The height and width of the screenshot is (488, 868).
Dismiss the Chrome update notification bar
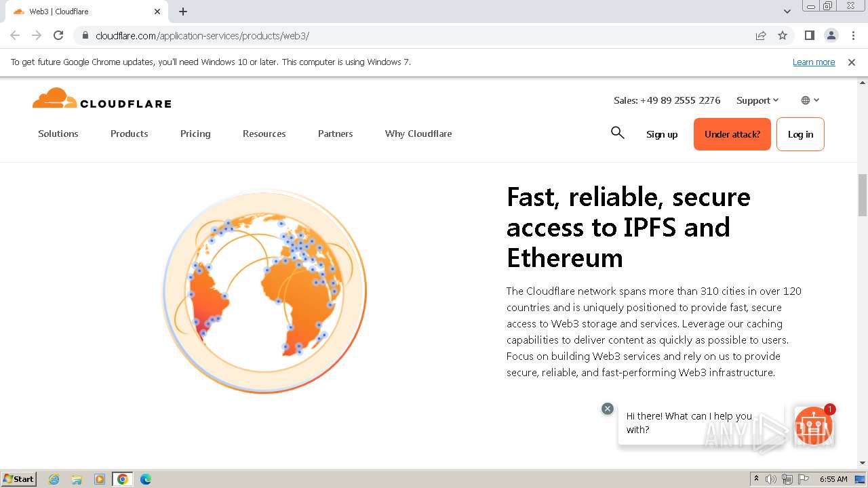pos(852,62)
